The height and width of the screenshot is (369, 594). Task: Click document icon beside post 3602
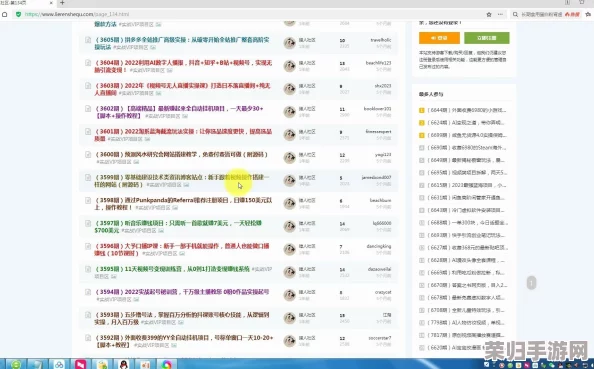click(x=88, y=109)
